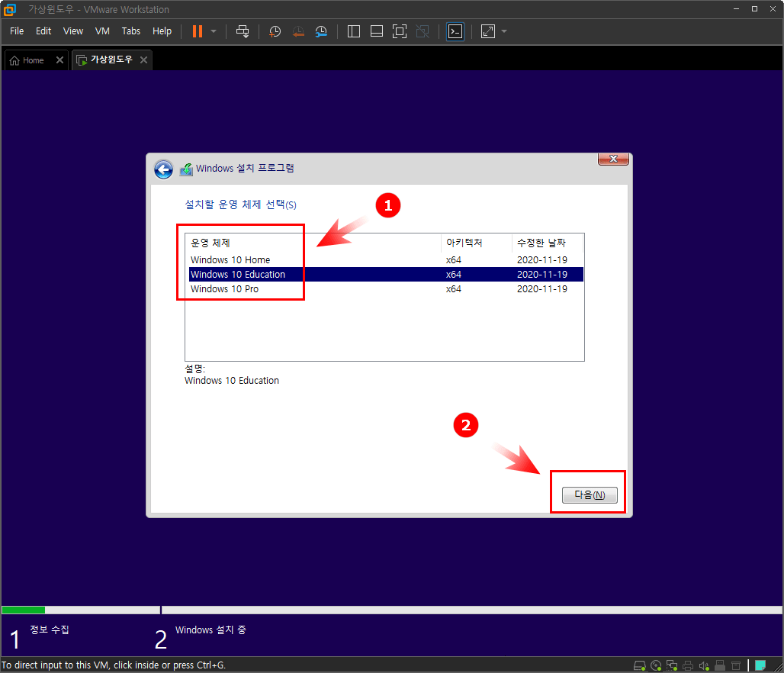Open the Edit menu
Screen dimensions: 784x673
[43, 31]
